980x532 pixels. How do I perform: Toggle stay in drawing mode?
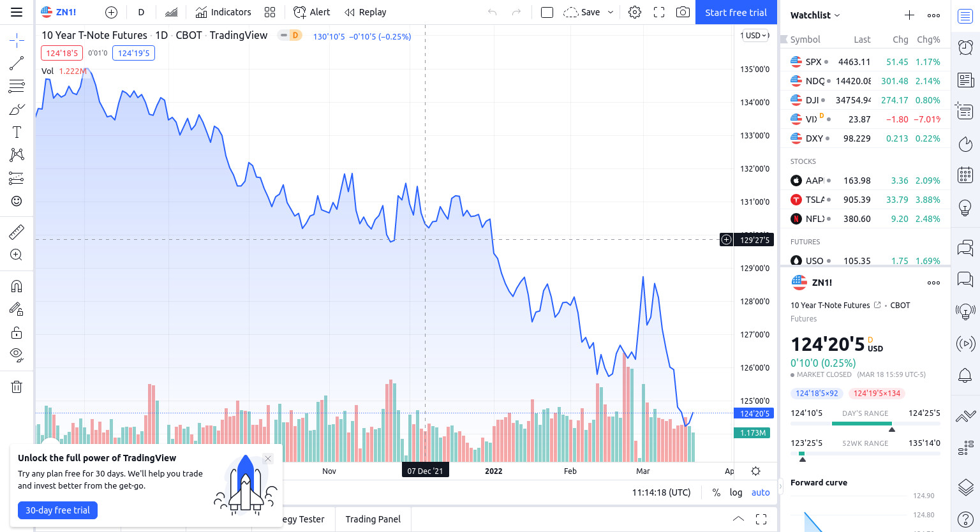[17, 309]
